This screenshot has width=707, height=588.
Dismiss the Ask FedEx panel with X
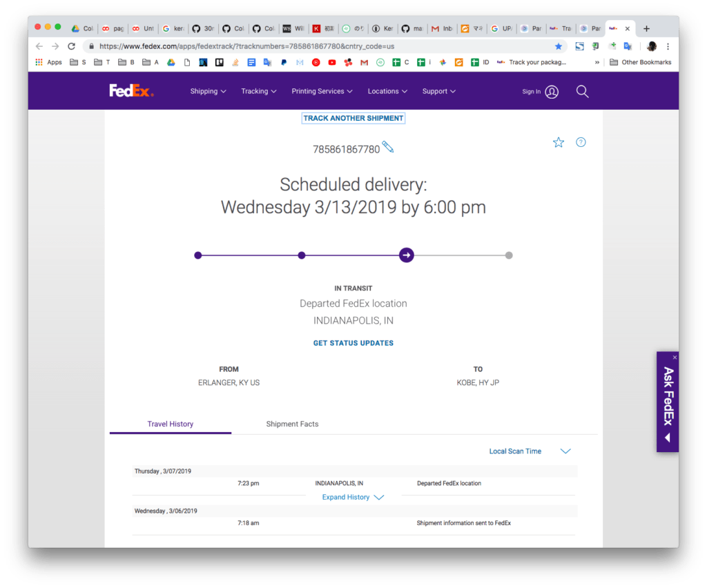(x=675, y=357)
